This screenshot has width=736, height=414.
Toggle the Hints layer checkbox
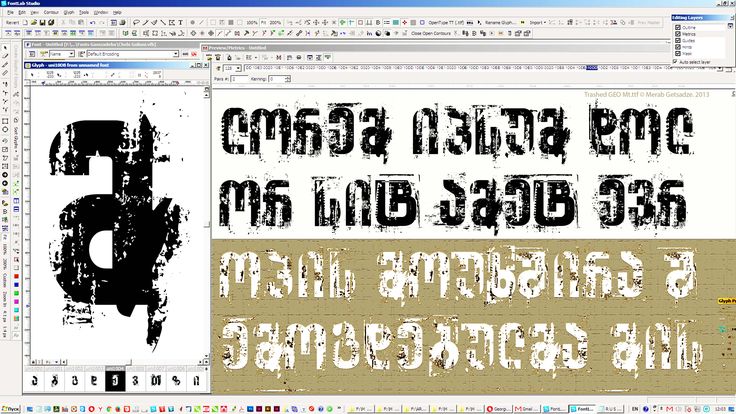coord(678,47)
